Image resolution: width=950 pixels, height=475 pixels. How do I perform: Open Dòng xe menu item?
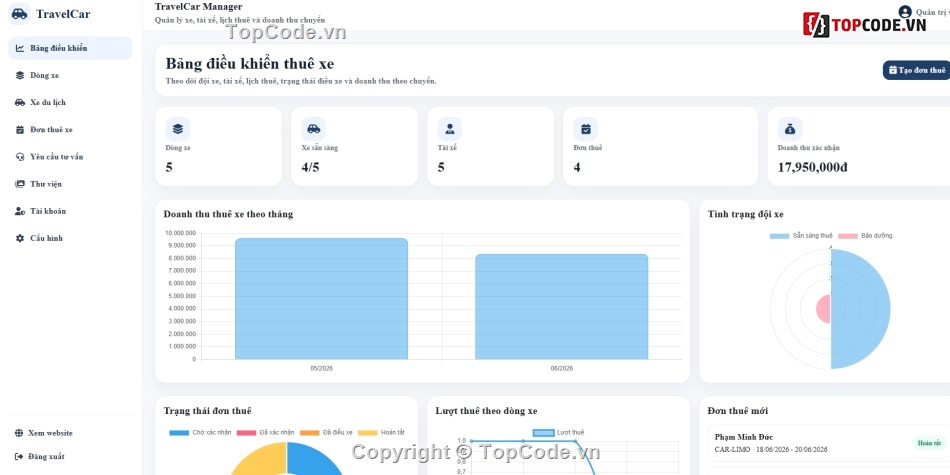coord(70,76)
